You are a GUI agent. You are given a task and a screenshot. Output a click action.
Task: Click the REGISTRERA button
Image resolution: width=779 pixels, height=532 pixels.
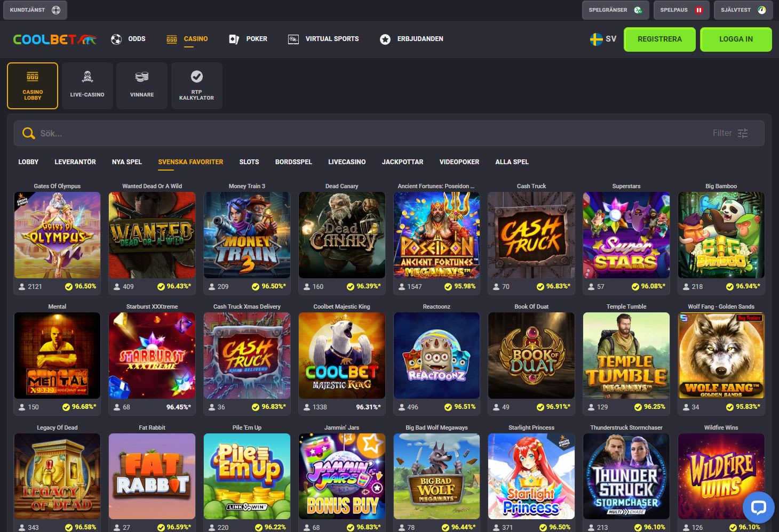pos(659,39)
